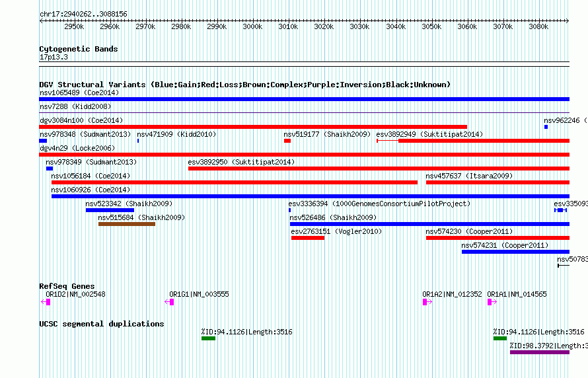Select the small blue nsv962246 variant marker
The image size is (588, 378).
pos(546,127)
